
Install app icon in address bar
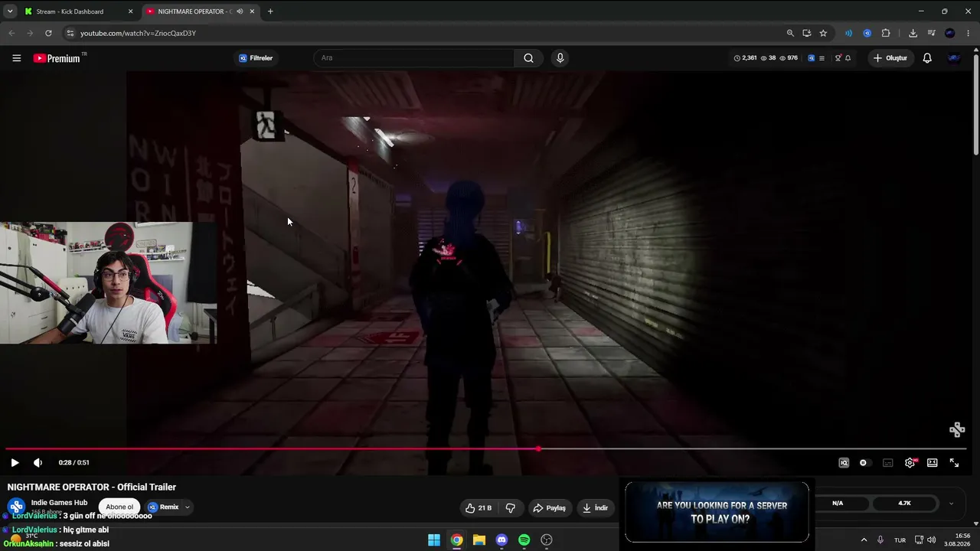[807, 33]
